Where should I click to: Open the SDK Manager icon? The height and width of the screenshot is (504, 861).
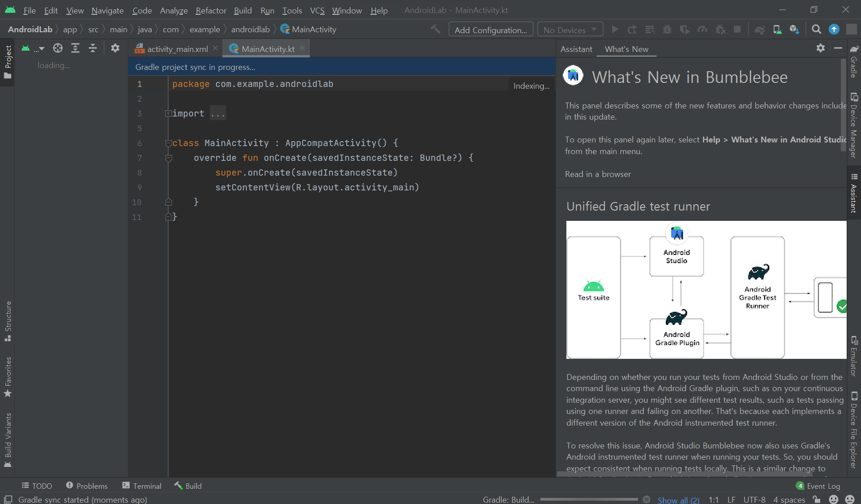794,30
